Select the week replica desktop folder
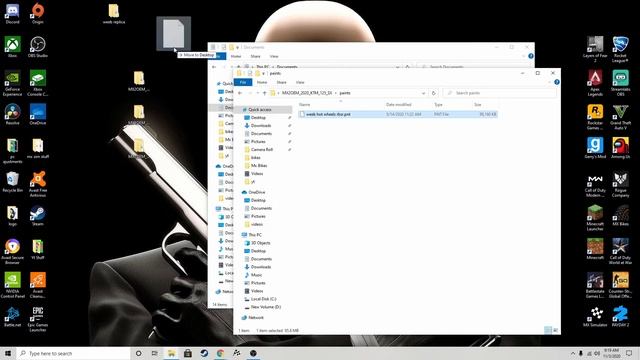 click(x=113, y=14)
